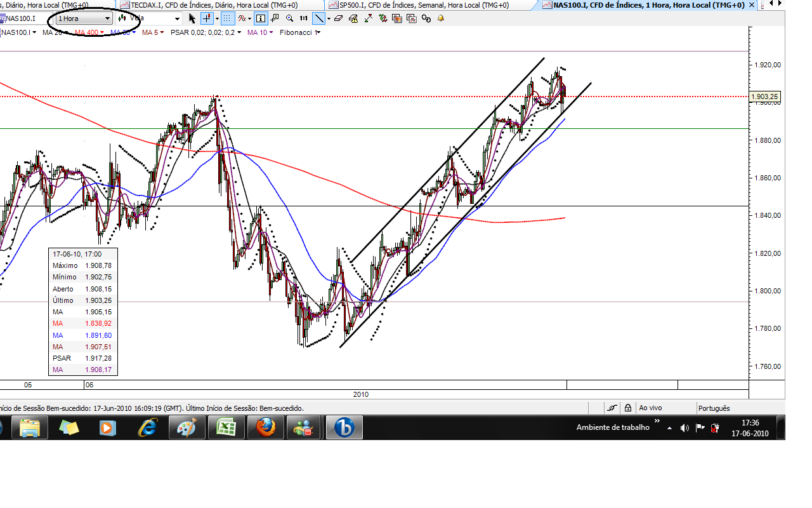Reset chart zoom to 1:1
This screenshot has height=508, width=812.
tap(304, 18)
